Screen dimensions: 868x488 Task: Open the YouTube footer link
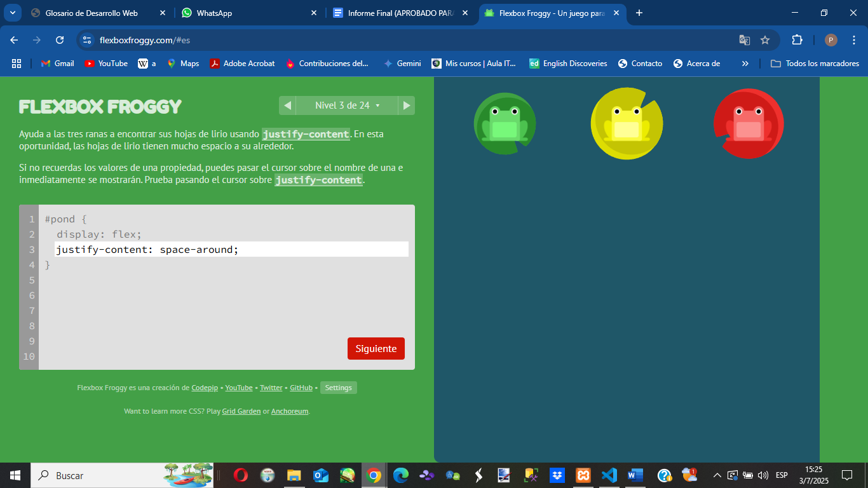[x=239, y=388]
